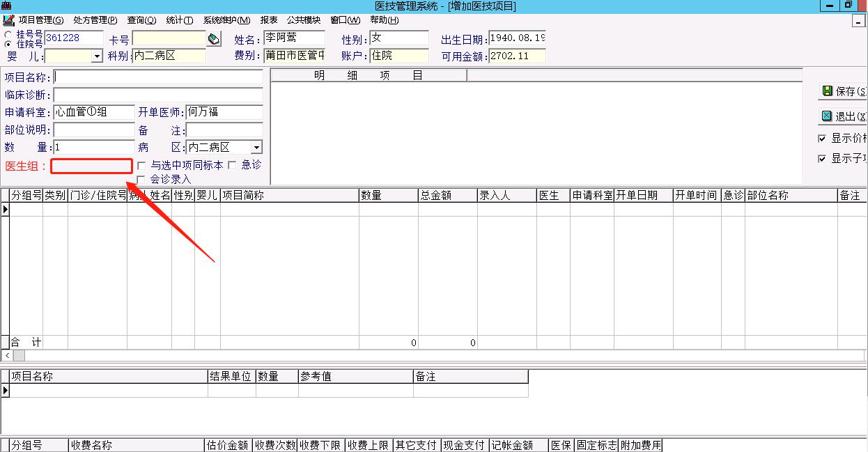Click the 门诊/住院号 column header
Viewport: 868px width, 452px height.
click(98, 196)
